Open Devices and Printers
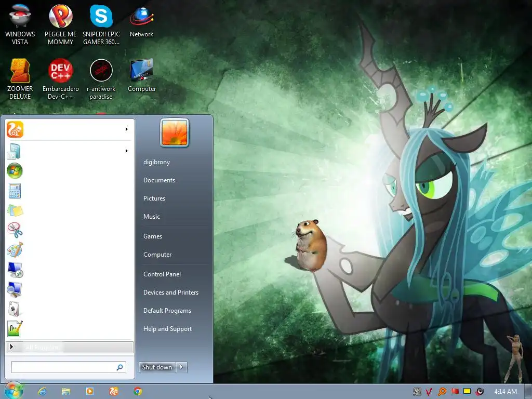The width and height of the screenshot is (532, 399). point(170,292)
